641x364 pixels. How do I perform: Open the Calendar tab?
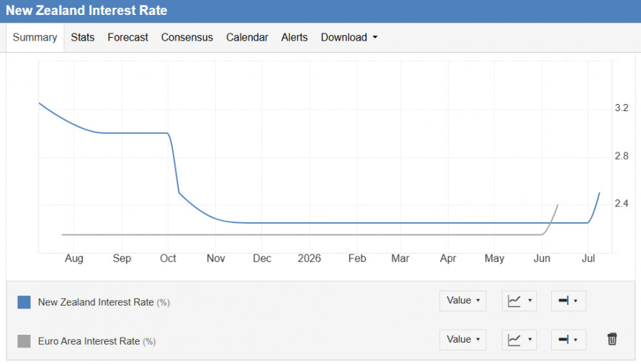[x=247, y=37]
